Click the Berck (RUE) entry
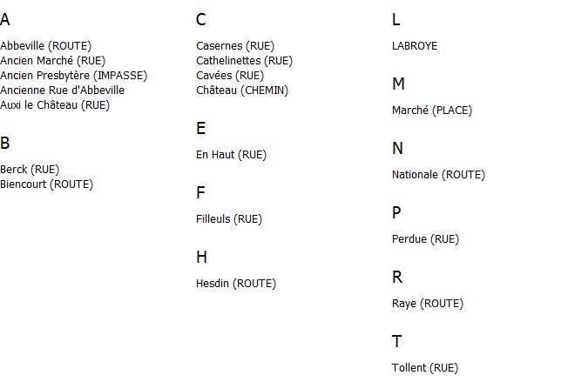This screenshot has width=588, height=382. (x=30, y=170)
